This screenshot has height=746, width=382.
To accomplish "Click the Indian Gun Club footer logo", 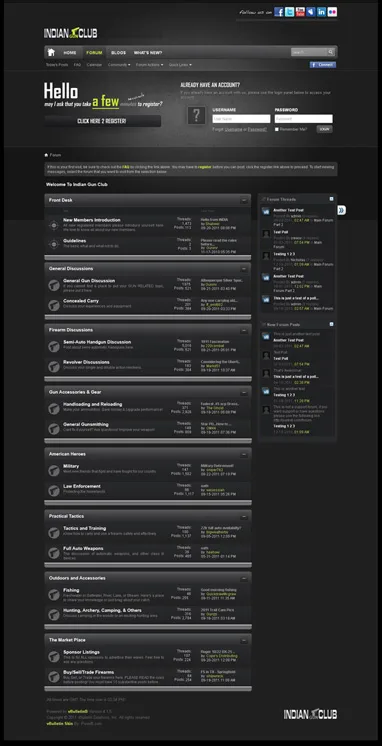I will pos(311,714).
